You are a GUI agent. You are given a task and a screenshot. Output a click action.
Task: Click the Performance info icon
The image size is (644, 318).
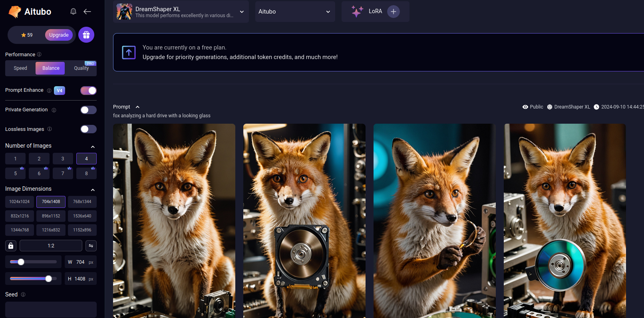39,55
